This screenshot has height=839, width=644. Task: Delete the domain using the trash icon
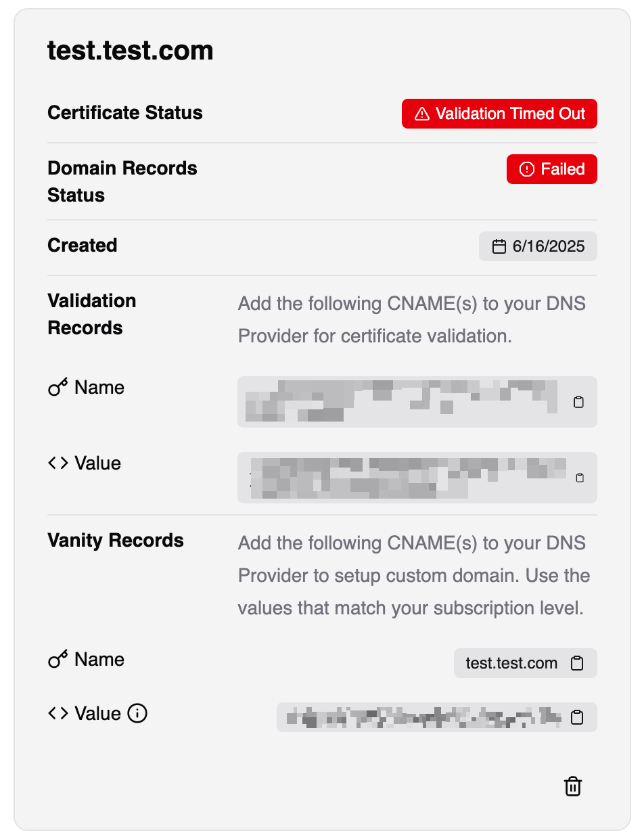(572, 786)
